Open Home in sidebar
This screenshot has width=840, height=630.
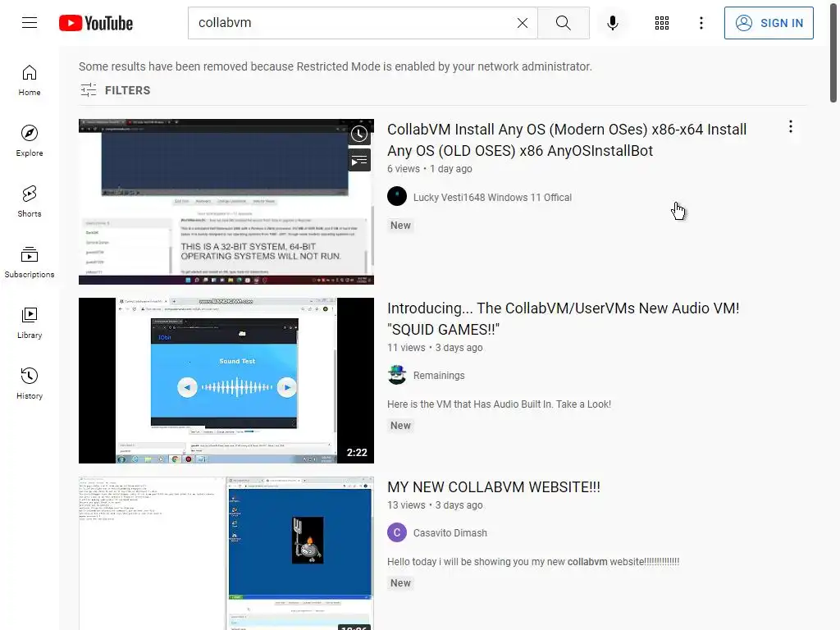pyautogui.click(x=30, y=80)
